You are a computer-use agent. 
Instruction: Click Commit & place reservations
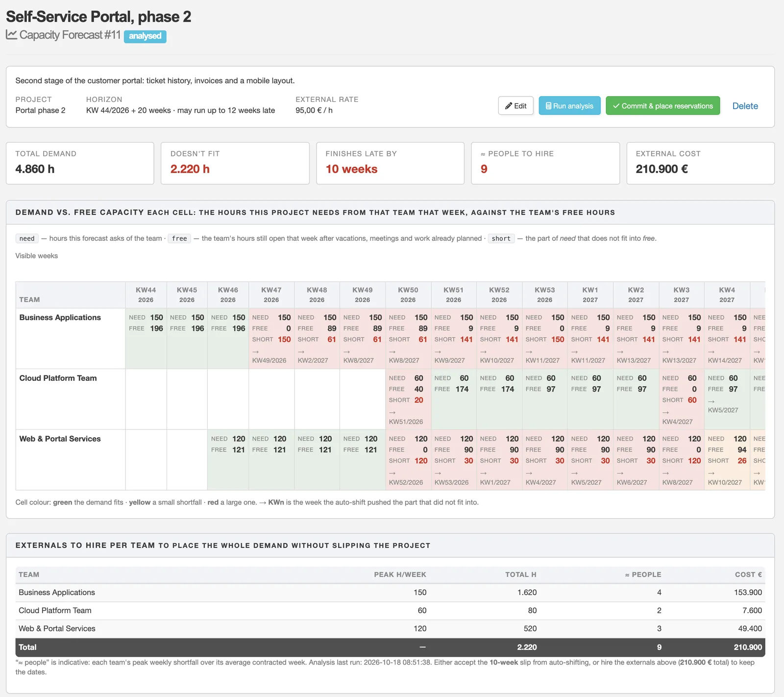tap(663, 106)
